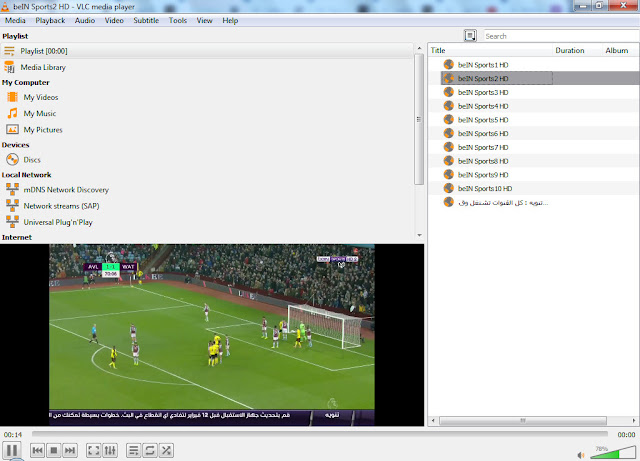Focus the playlist Search field

click(561, 36)
